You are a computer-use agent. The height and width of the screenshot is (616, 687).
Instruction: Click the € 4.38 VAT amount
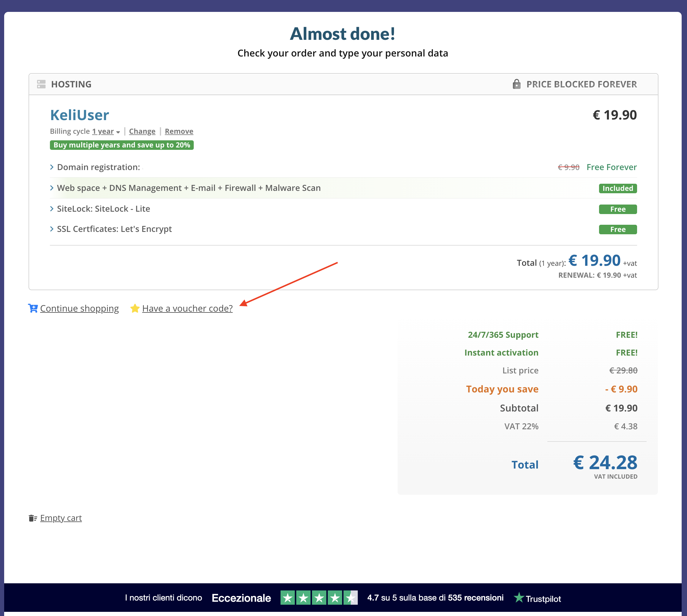point(626,426)
